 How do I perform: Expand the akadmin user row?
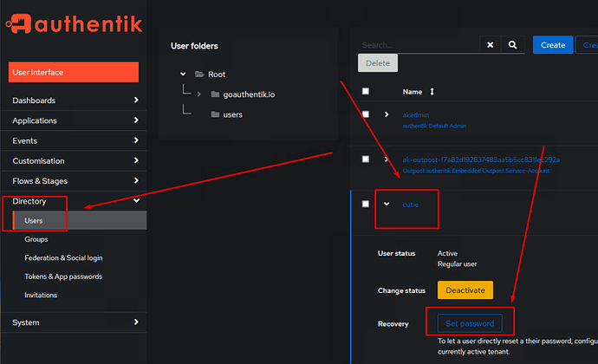point(387,114)
